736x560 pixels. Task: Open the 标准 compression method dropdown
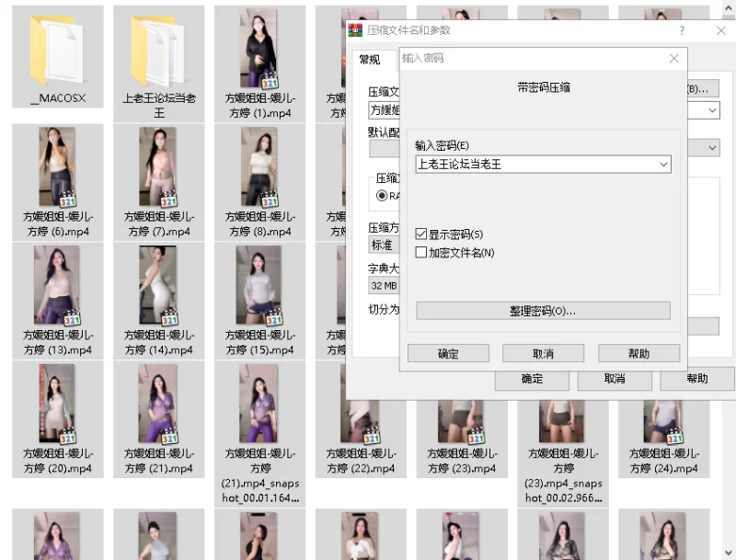(382, 246)
